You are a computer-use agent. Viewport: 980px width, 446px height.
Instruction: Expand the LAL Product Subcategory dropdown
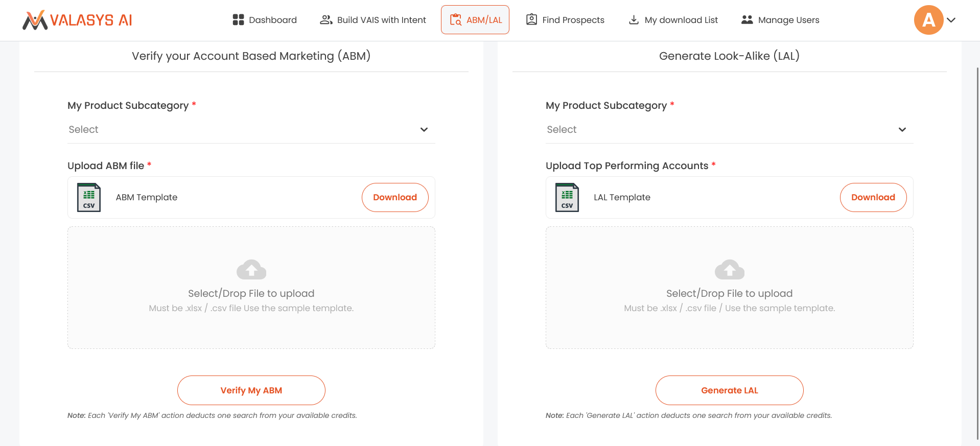pos(902,130)
